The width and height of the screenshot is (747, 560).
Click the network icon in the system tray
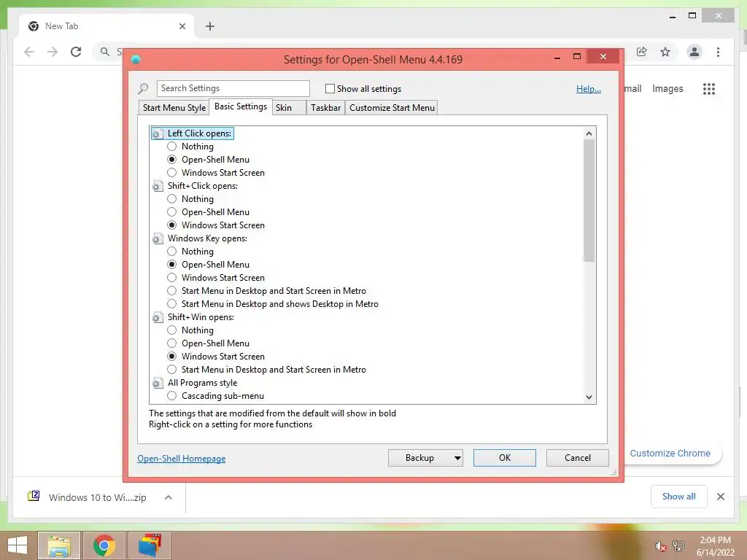[678, 546]
